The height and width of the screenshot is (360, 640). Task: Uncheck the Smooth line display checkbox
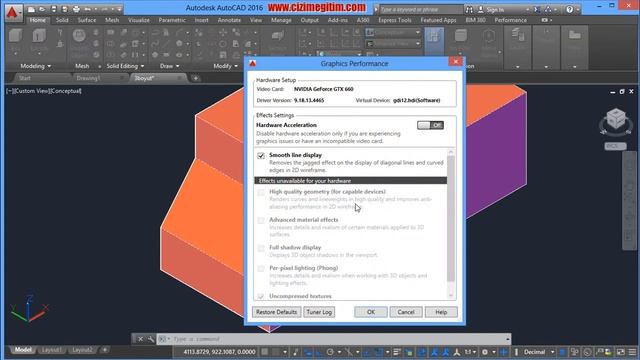[261, 156]
